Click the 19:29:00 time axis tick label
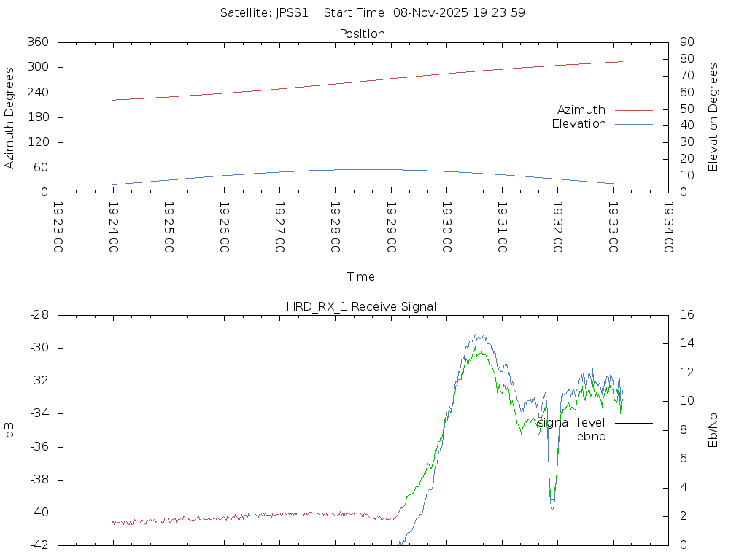Image resolution: width=747 pixels, height=560 pixels. [x=390, y=227]
